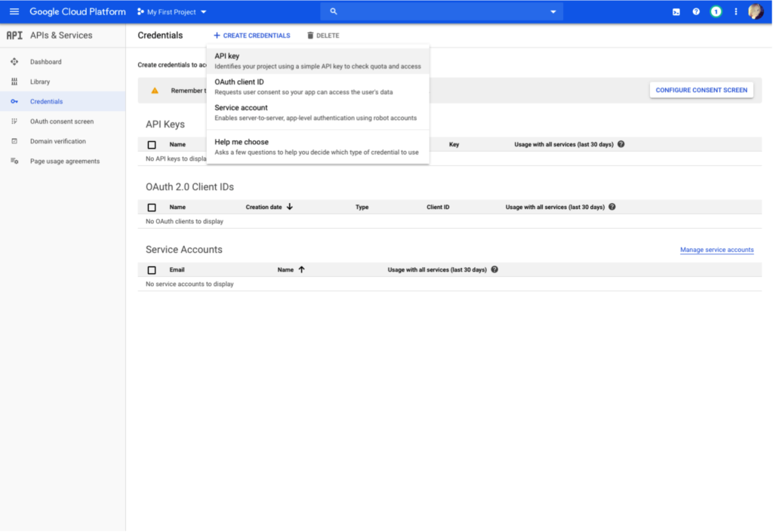Image resolution: width=773 pixels, height=532 pixels.
Task: Open notifications badge showing 1
Action: [716, 12]
